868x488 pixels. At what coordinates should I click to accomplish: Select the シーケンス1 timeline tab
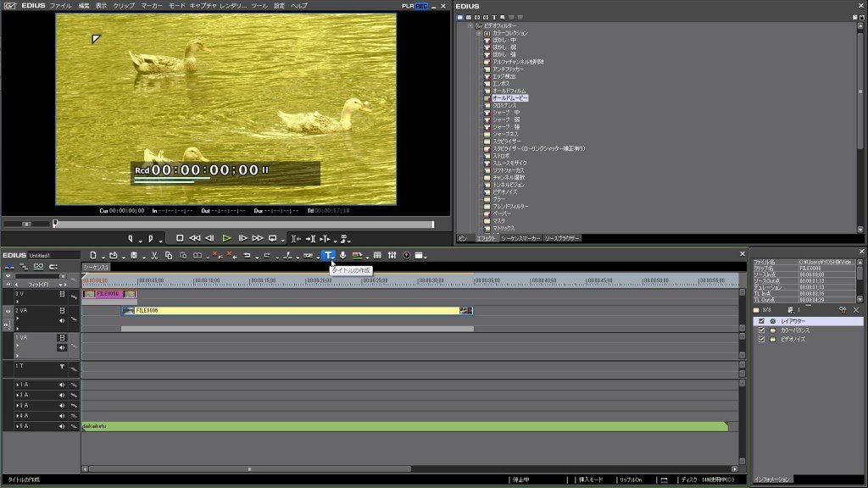97,267
